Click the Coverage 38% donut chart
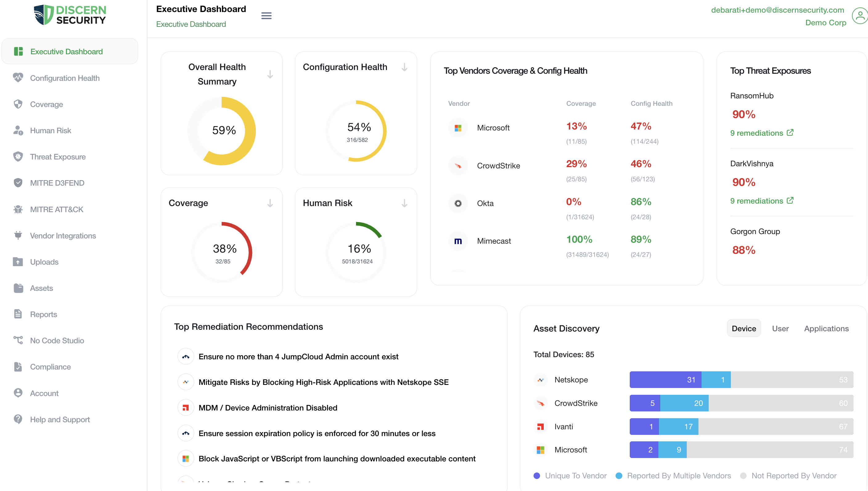This screenshot has width=868, height=491. (222, 252)
